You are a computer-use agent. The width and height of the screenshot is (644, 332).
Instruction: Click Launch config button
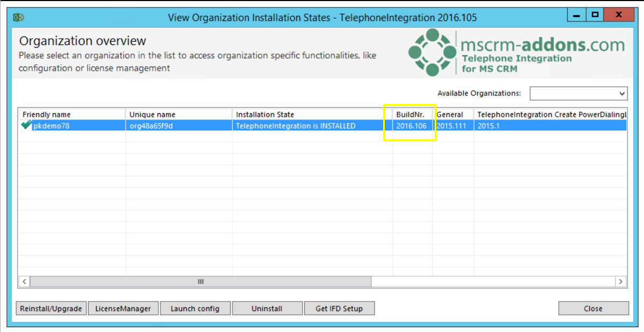[195, 308]
